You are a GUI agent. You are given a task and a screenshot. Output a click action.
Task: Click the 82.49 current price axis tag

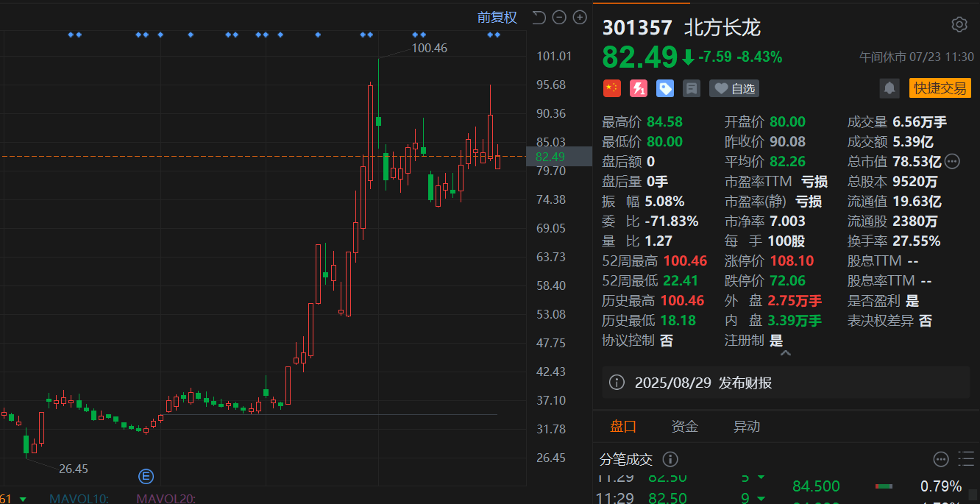[559, 156]
